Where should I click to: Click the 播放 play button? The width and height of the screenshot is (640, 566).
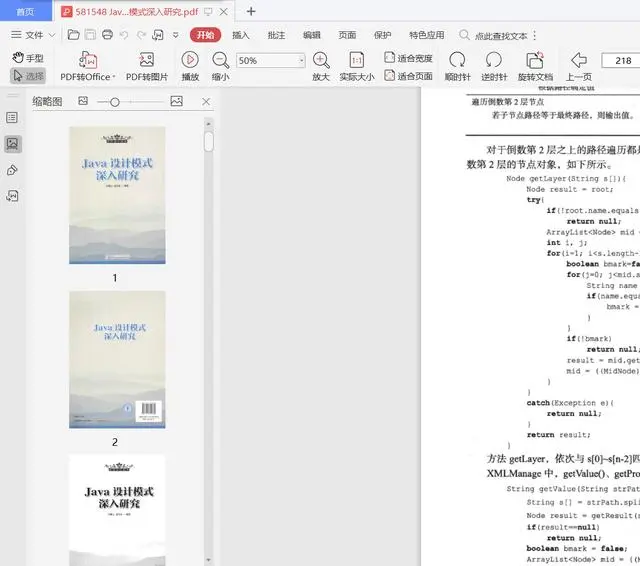190,66
